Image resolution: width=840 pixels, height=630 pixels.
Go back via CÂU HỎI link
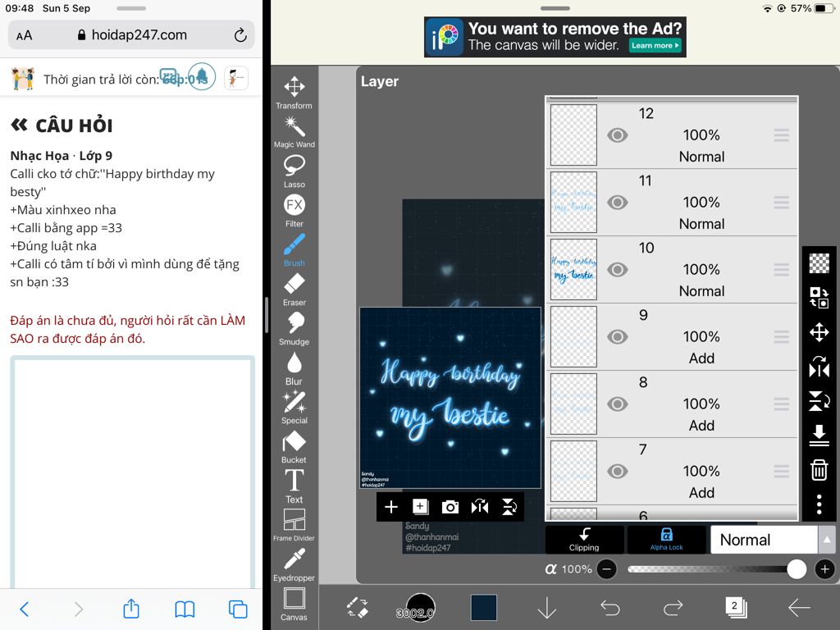[62, 126]
